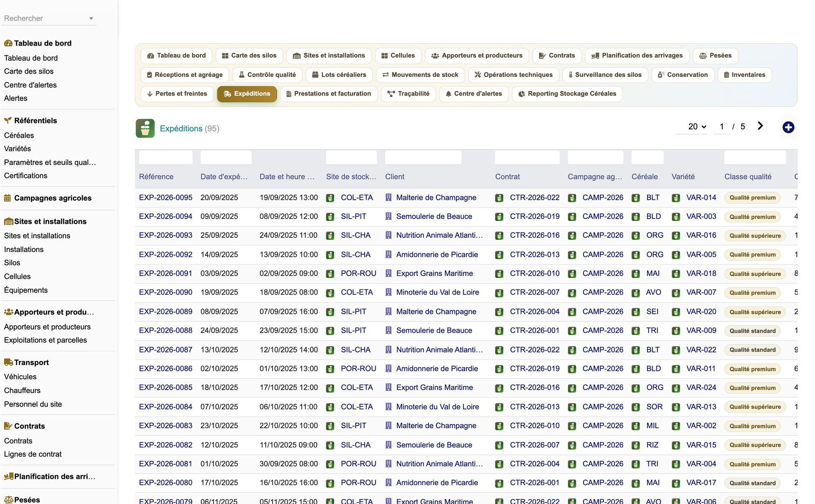The width and height of the screenshot is (815, 504).
Task: Go to next page arrow
Action: [x=760, y=126]
